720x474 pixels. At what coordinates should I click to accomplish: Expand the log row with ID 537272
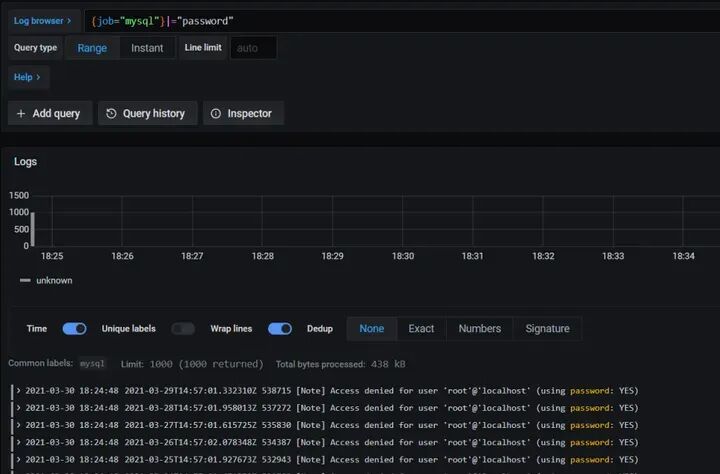click(19, 408)
